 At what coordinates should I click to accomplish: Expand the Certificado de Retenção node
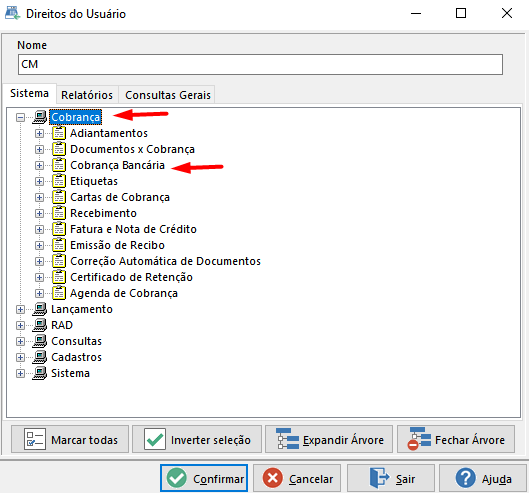pos(39,277)
